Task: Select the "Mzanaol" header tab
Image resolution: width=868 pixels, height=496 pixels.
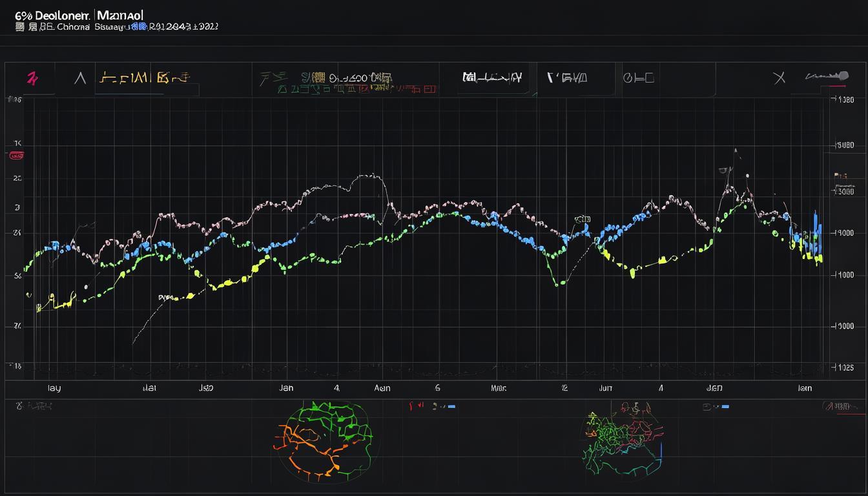Action: [x=120, y=14]
